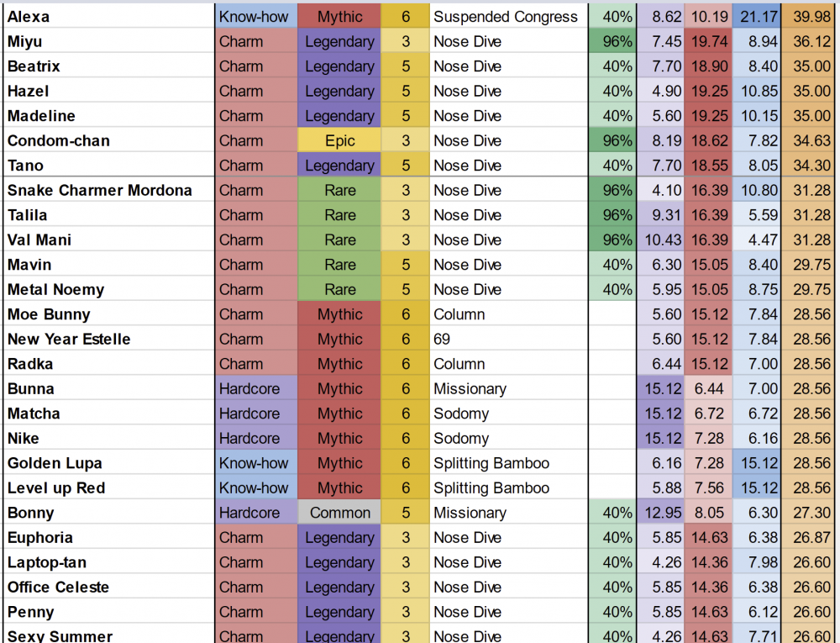Image resolution: width=840 pixels, height=643 pixels.
Task: Select Val Mani's 10.43 value cell
Action: point(660,240)
